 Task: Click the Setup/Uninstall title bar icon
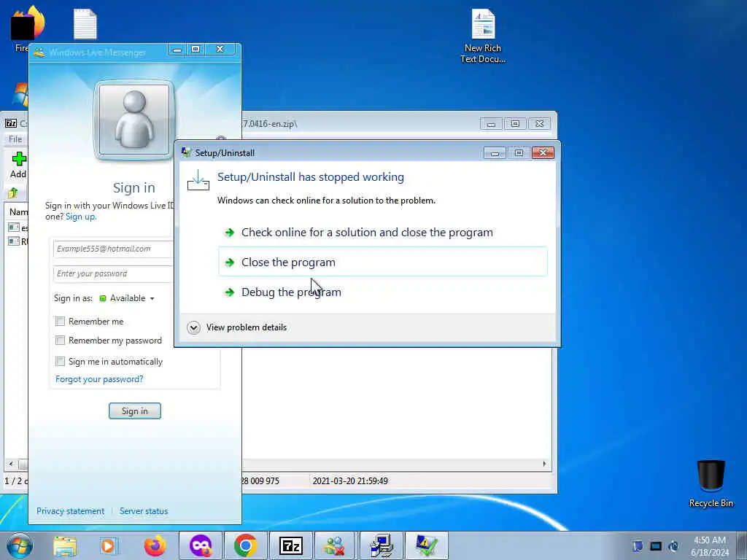pyautogui.click(x=186, y=152)
